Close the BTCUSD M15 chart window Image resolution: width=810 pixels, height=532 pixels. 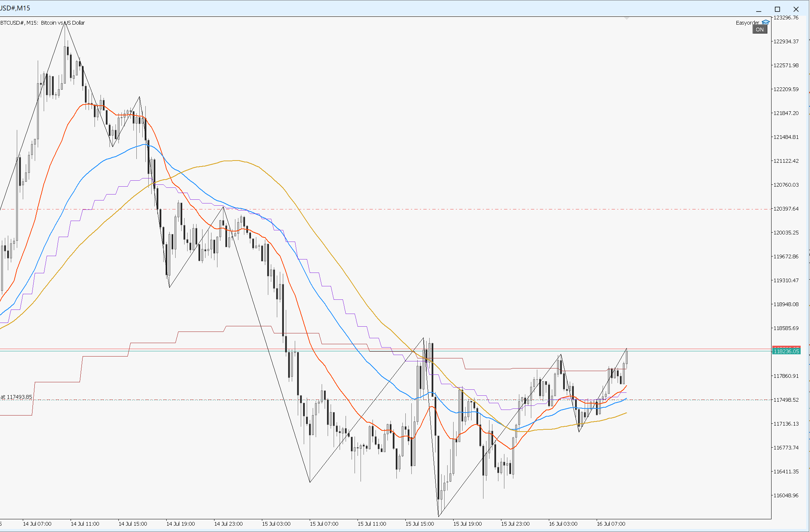[x=796, y=9]
